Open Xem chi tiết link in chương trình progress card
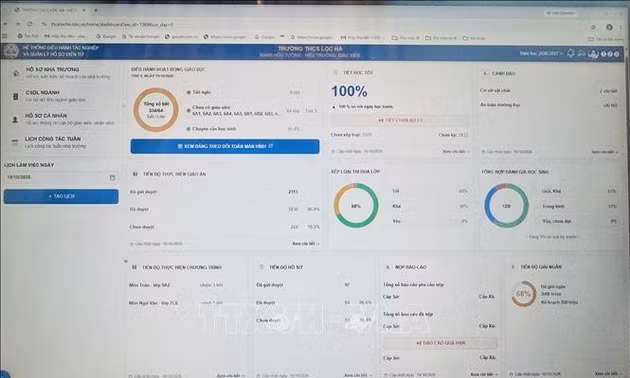This screenshot has width=630, height=378. point(231,376)
